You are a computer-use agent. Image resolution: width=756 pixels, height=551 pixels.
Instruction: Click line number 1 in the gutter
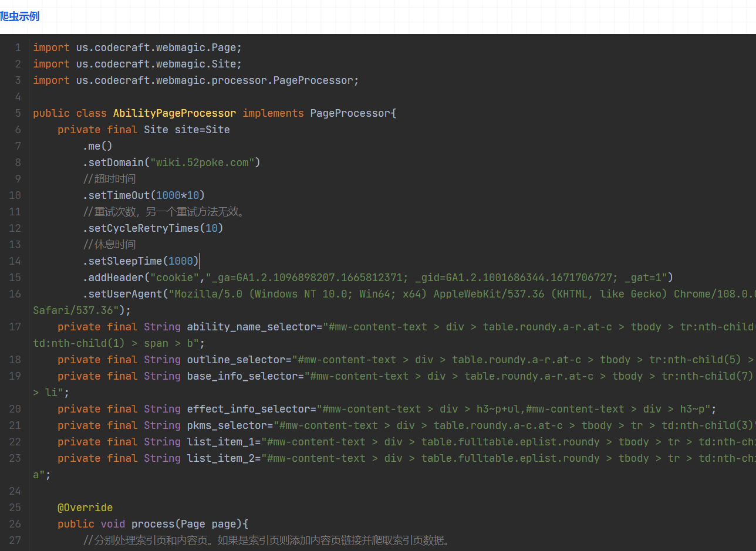(18, 48)
